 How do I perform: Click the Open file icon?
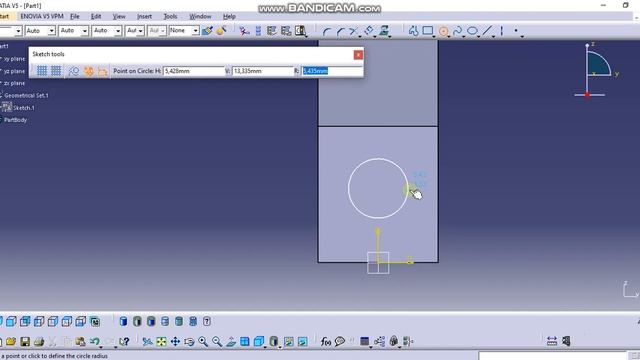coord(11,341)
